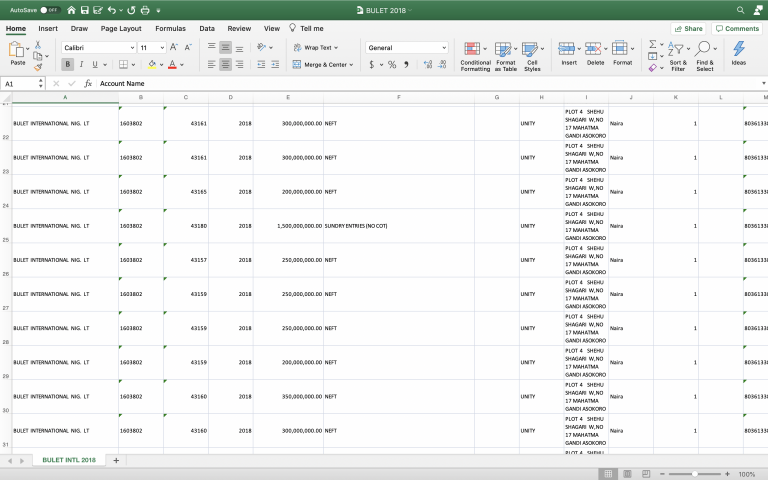Adjust the zoom slider handle
This screenshot has height=480, width=768.
[695, 474]
